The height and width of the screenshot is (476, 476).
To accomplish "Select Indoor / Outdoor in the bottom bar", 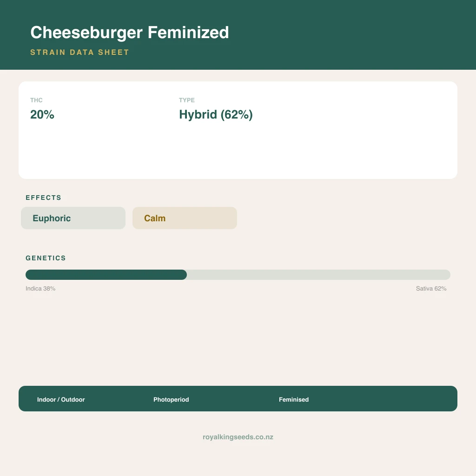I will click(x=61, y=399).
